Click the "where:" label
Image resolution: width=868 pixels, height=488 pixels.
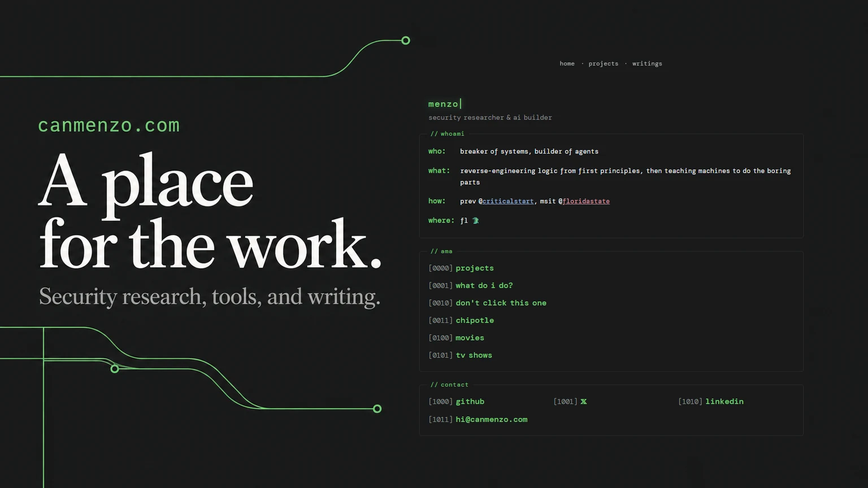tap(441, 221)
